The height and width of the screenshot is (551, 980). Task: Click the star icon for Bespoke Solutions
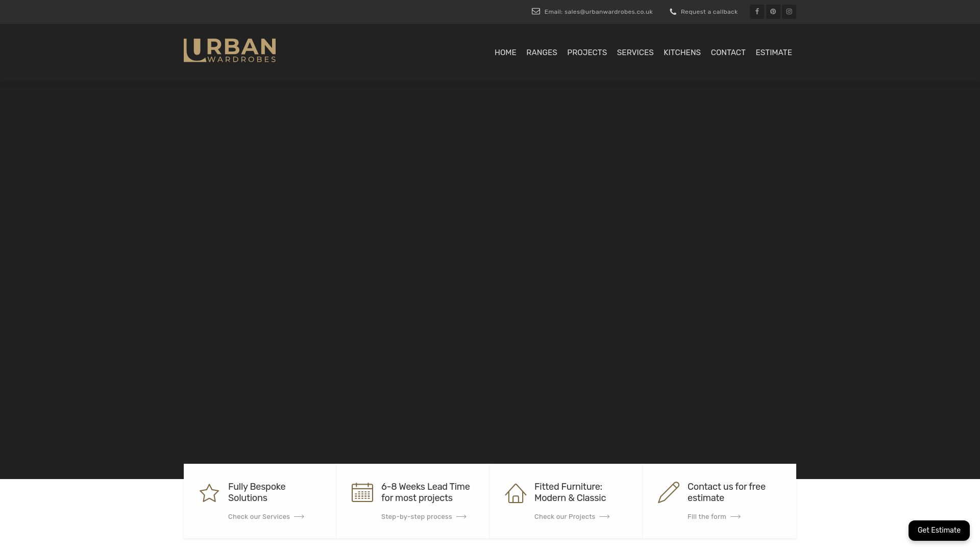(209, 493)
